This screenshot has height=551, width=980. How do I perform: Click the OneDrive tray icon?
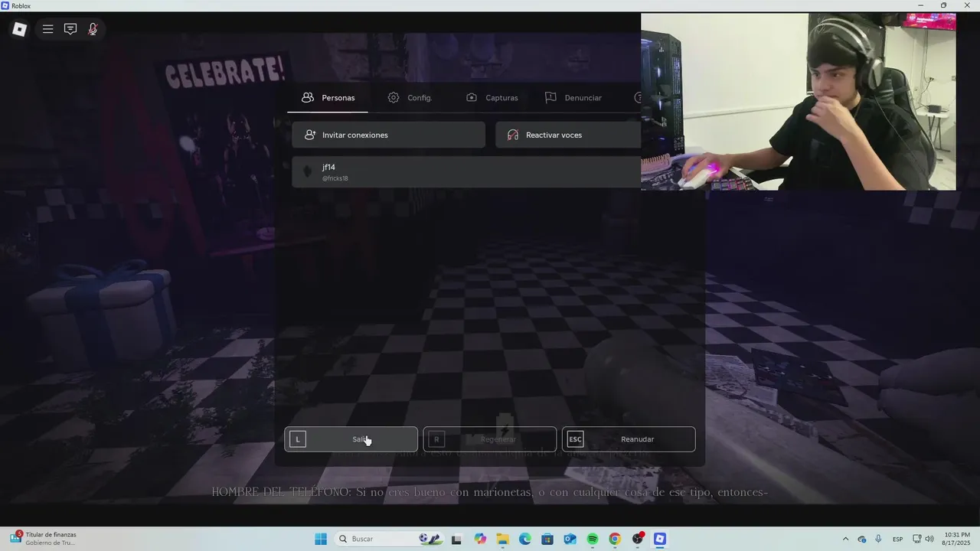coord(862,539)
